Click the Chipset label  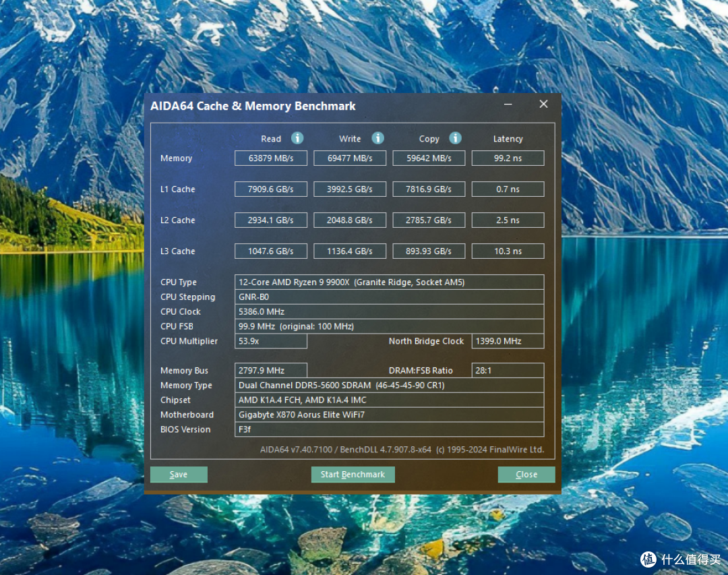coord(175,400)
